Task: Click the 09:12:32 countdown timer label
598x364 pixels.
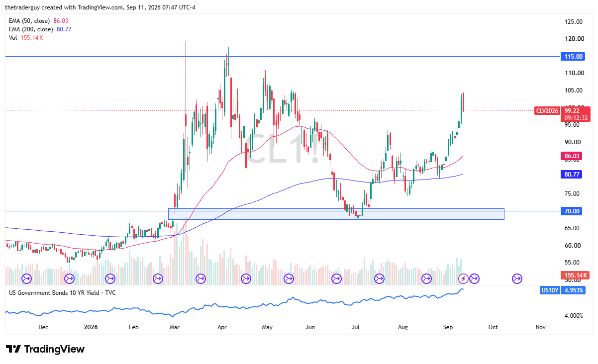Action: (x=576, y=118)
